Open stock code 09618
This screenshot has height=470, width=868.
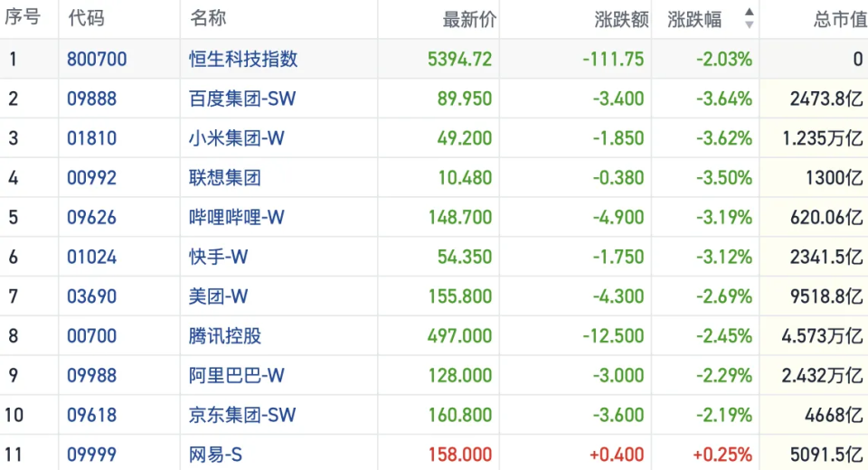click(x=92, y=415)
